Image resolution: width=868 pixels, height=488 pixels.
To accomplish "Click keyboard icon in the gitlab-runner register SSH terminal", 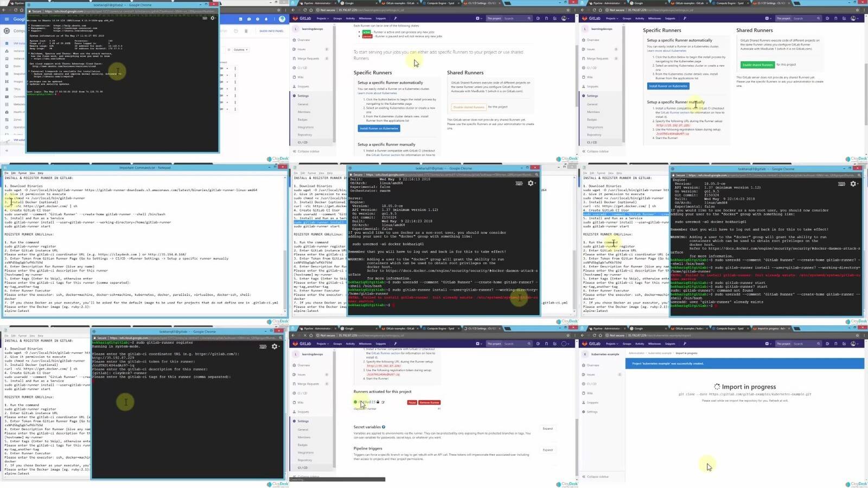I will [x=263, y=346].
